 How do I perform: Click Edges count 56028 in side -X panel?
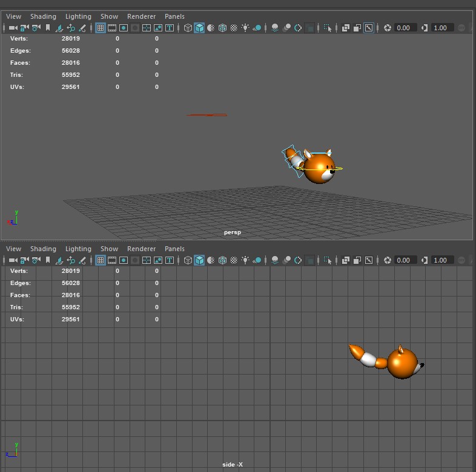tap(71, 283)
